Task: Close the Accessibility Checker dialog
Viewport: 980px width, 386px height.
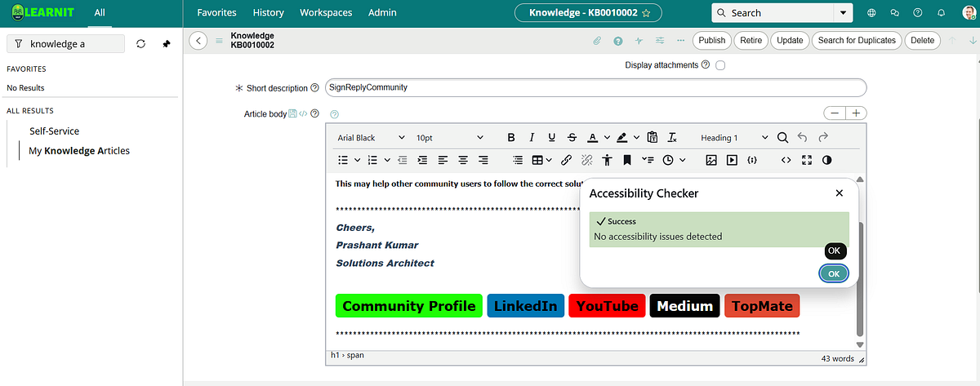Action: (x=840, y=193)
